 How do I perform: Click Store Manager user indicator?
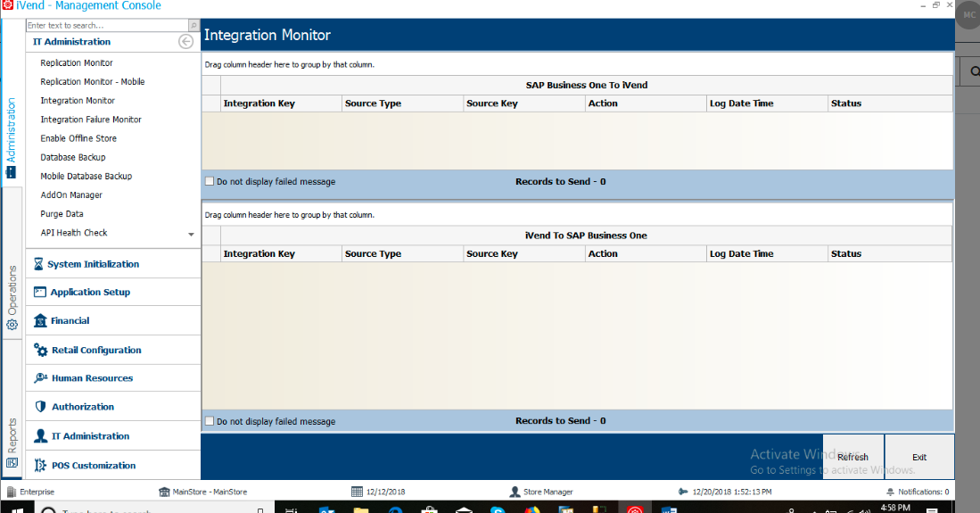(x=541, y=492)
